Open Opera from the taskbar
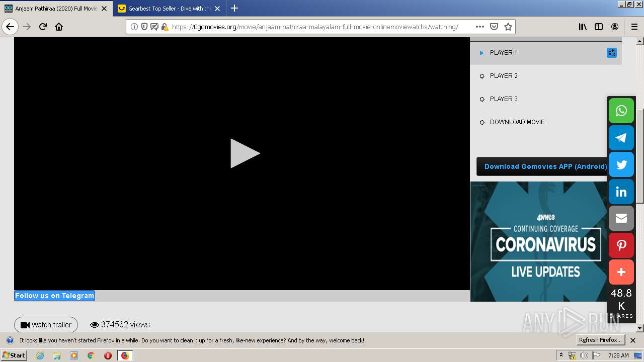 coord(108,355)
